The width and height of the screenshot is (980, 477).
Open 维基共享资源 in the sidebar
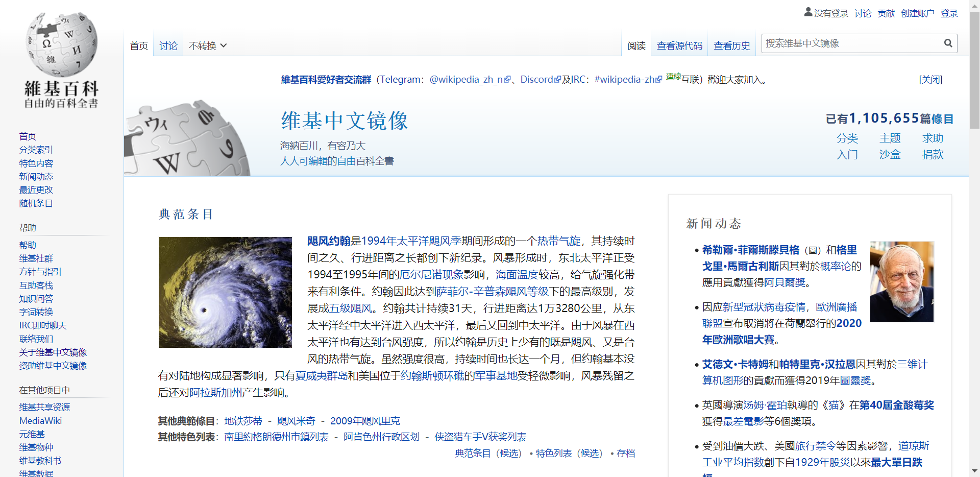pos(44,407)
